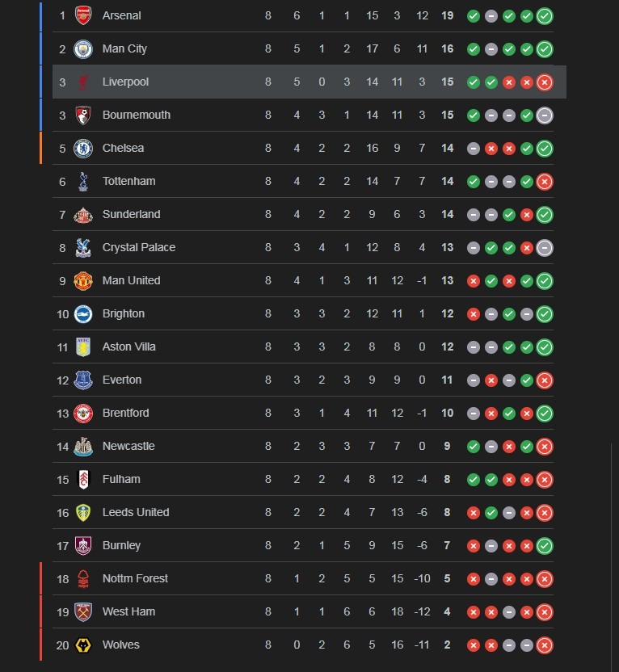The width and height of the screenshot is (619, 672).
Task: Click the Everton team name
Action: 121,380
